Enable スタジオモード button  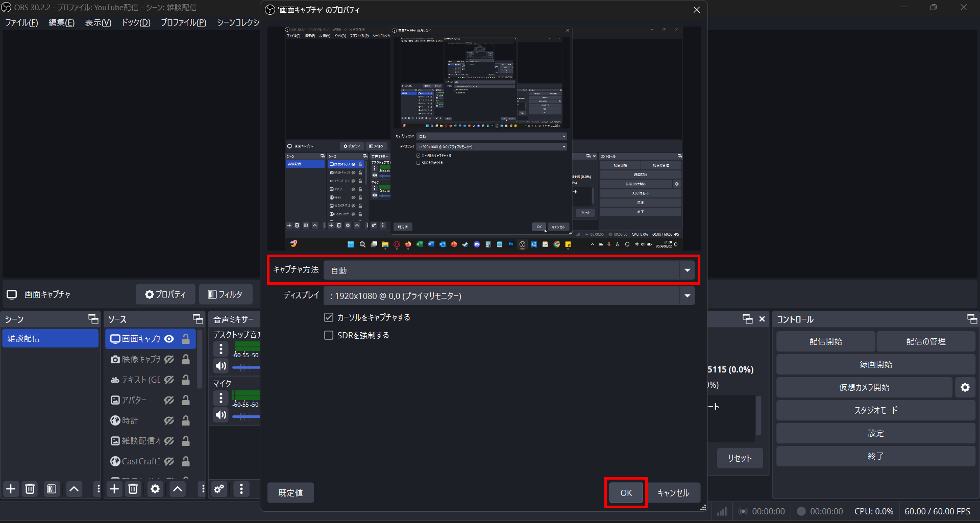point(875,410)
